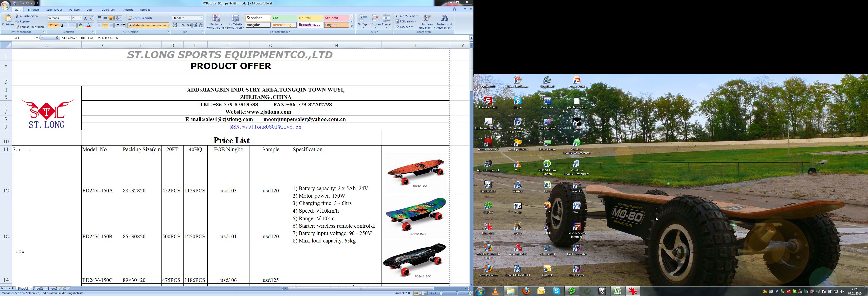Switch to the Überprüfen ribbon tab

point(109,10)
